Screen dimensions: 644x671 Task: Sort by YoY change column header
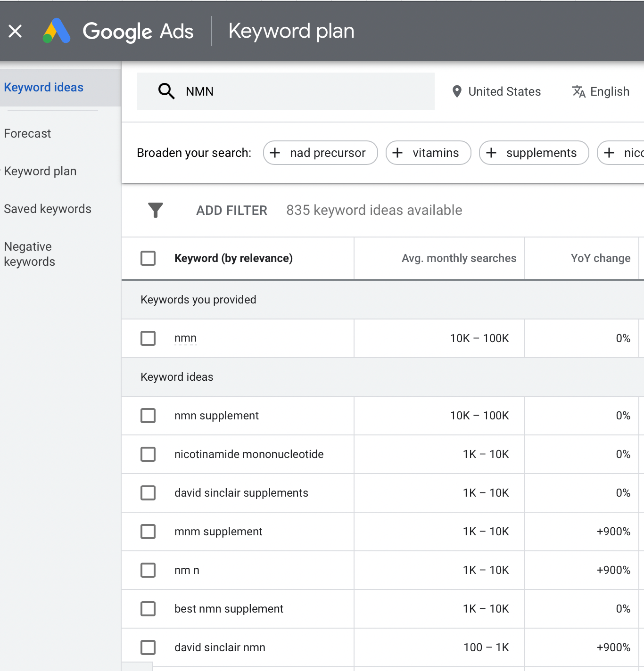coord(601,258)
